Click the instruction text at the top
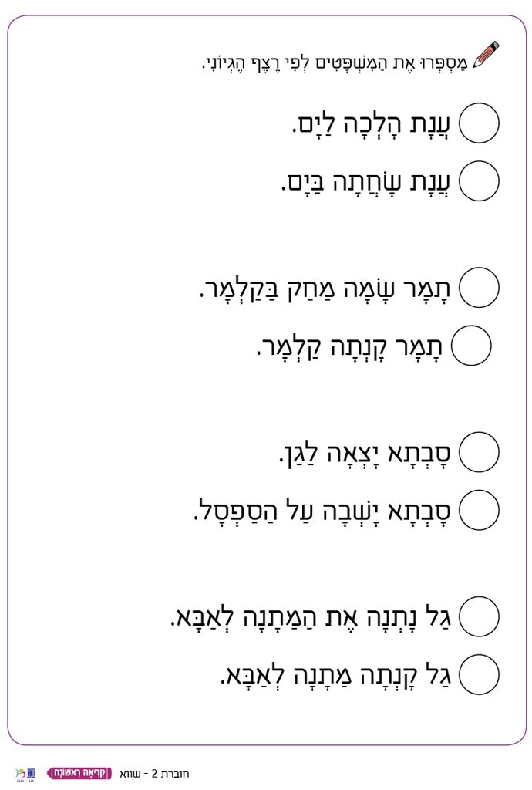This screenshot has height=790, width=532. coord(335,61)
